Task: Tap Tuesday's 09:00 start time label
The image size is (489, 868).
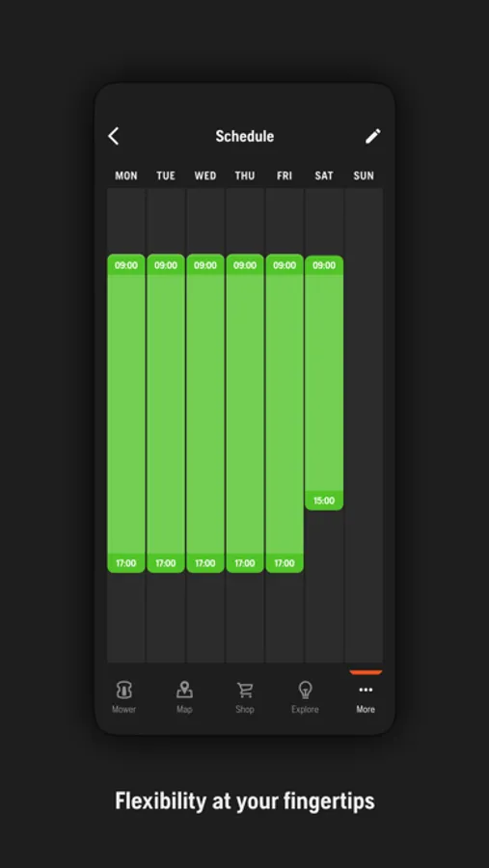Action: point(166,265)
